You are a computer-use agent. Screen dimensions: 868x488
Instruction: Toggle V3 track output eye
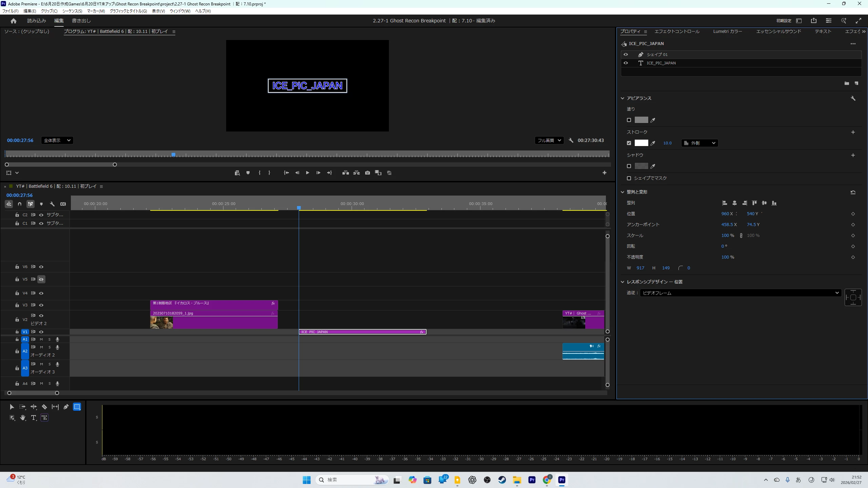click(x=41, y=305)
